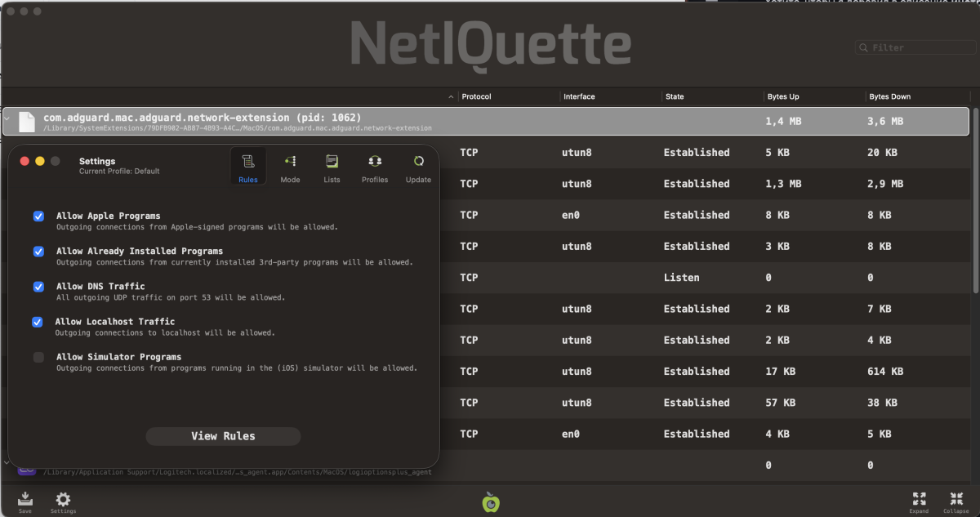
Task: Collapse the com.adguard network-extension row
Action: [7, 118]
